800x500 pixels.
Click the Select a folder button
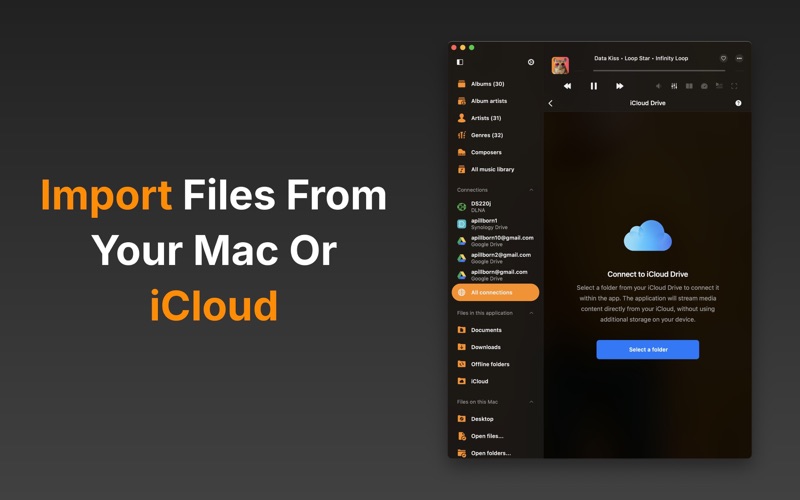(648, 349)
